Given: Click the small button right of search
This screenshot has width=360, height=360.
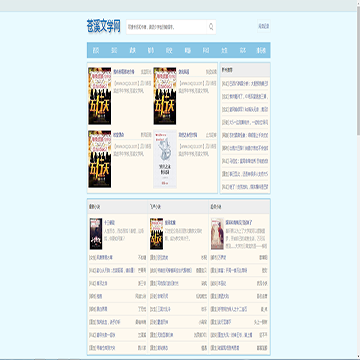Looking at the screenshot, I should click(x=263, y=26).
